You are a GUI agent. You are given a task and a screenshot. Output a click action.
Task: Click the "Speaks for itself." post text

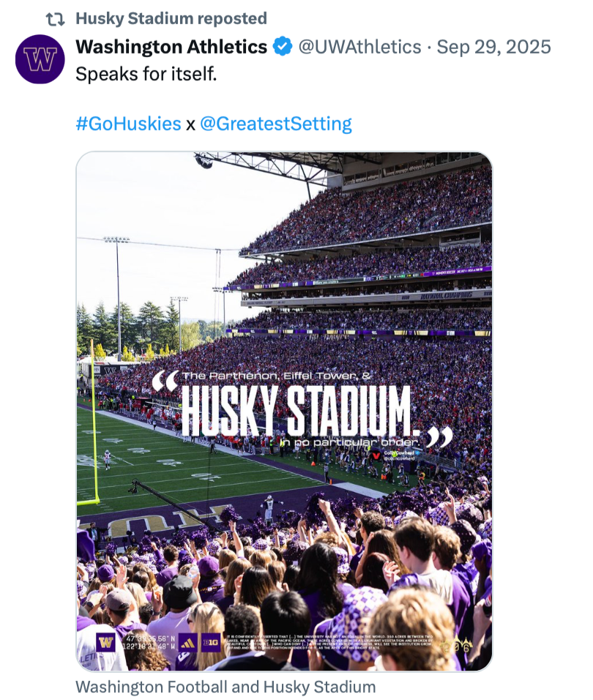(146, 75)
